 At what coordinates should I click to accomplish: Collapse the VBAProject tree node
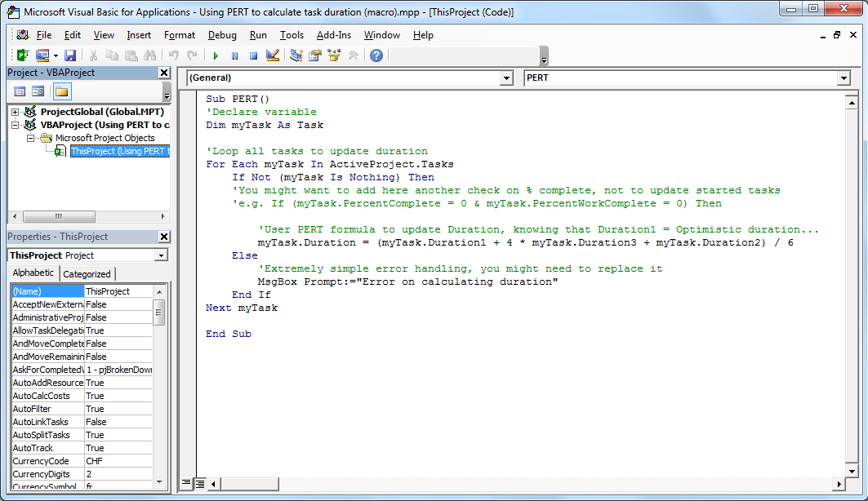click(16, 125)
